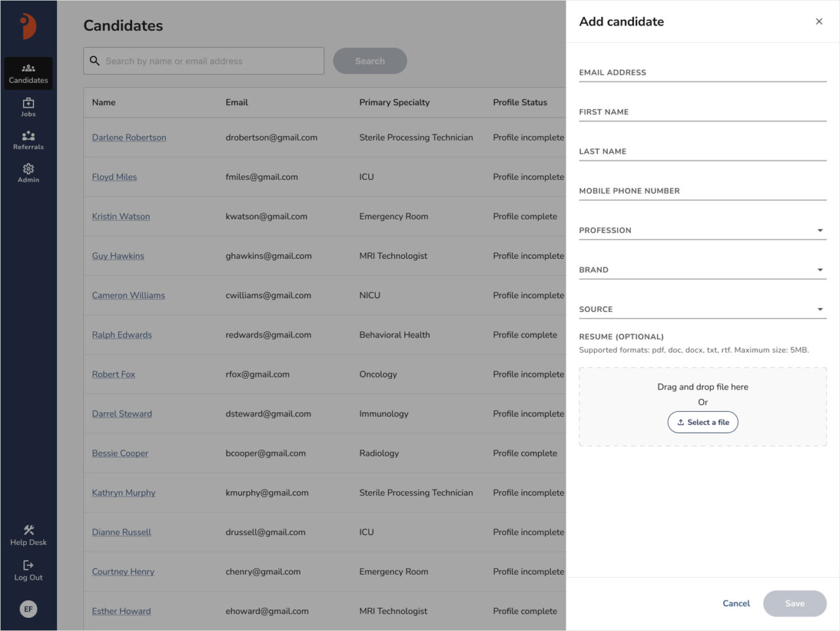This screenshot has width=840, height=631.
Task: Click the Email column header
Action: [237, 102]
